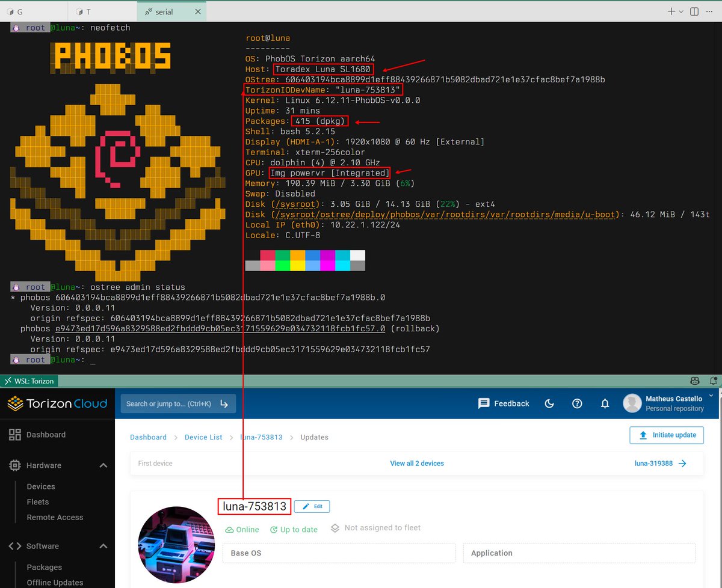Screen dimensions: 722x588
Task: Toggle dark mode moon icon
Action: coord(549,403)
